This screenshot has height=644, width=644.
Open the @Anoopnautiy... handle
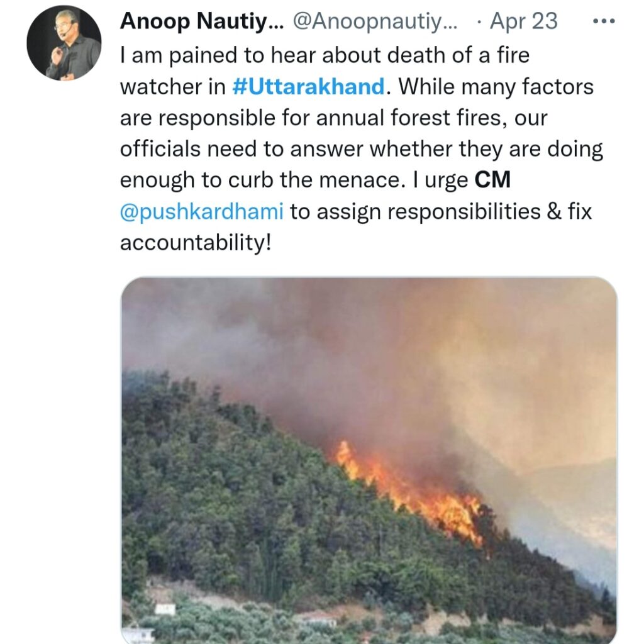tap(375, 21)
